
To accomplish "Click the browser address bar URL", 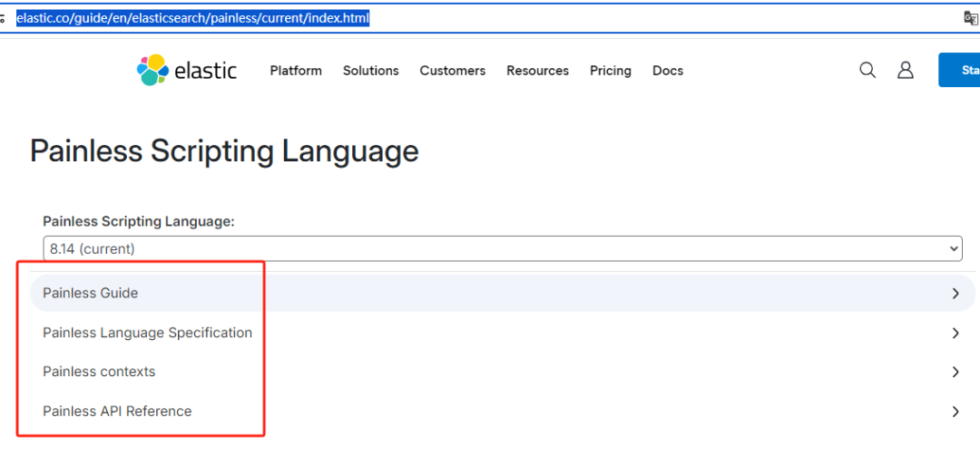I will coord(193,18).
